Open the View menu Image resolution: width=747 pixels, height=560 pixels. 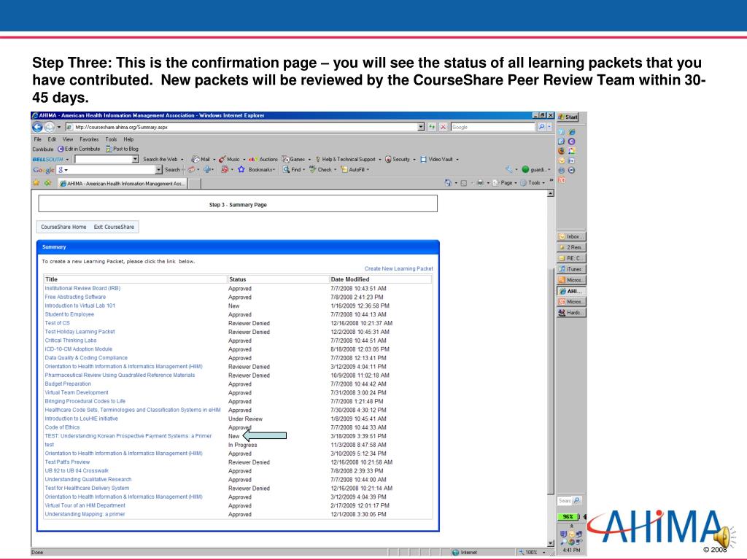click(68, 139)
